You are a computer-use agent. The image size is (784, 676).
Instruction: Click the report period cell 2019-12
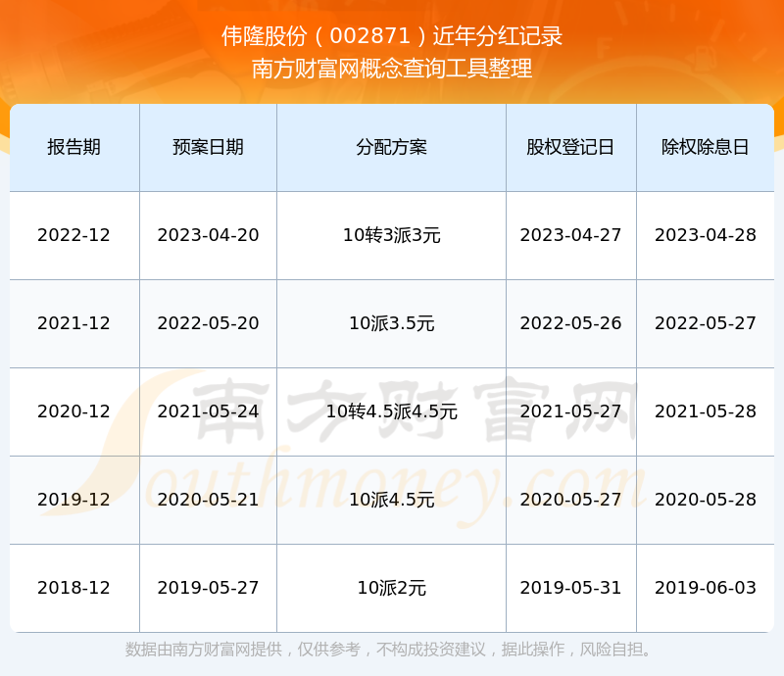(x=74, y=499)
